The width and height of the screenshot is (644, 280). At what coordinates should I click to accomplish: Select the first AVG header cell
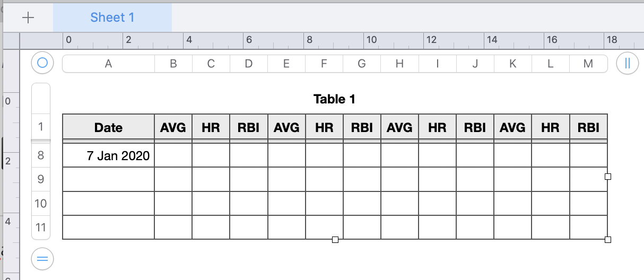point(173,127)
